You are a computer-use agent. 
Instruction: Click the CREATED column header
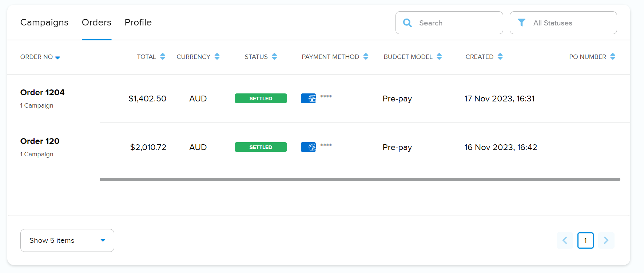click(480, 57)
